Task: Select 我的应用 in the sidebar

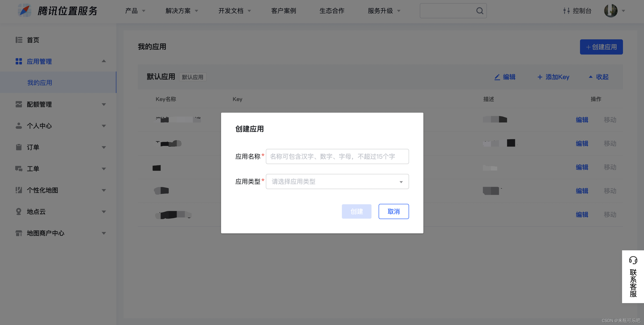Action: (40, 83)
